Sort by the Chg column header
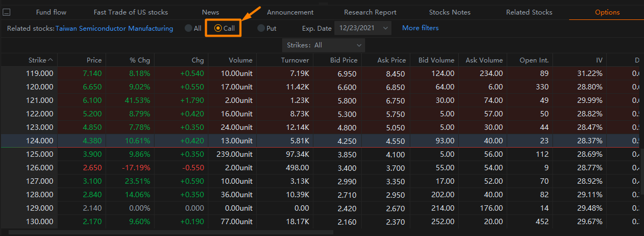This screenshot has width=644, height=236. [198, 60]
